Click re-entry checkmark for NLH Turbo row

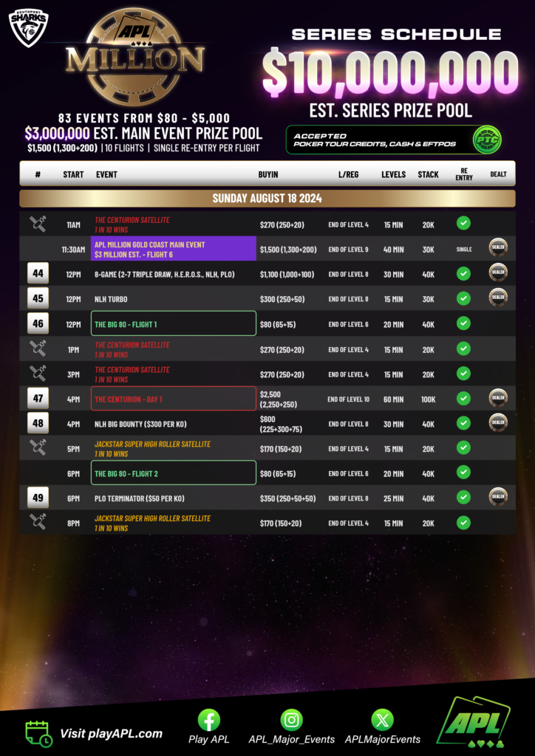coord(463,298)
